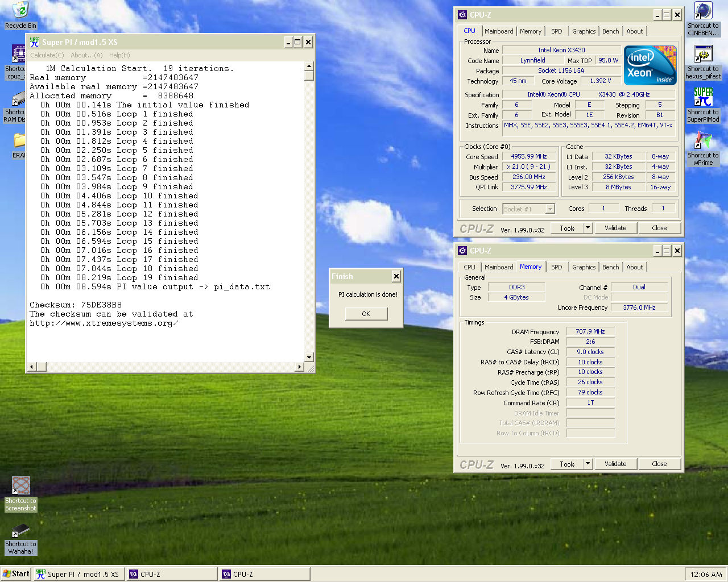Click Close button in lower CPU-Z window
The height and width of the screenshot is (582, 728).
pyautogui.click(x=659, y=464)
